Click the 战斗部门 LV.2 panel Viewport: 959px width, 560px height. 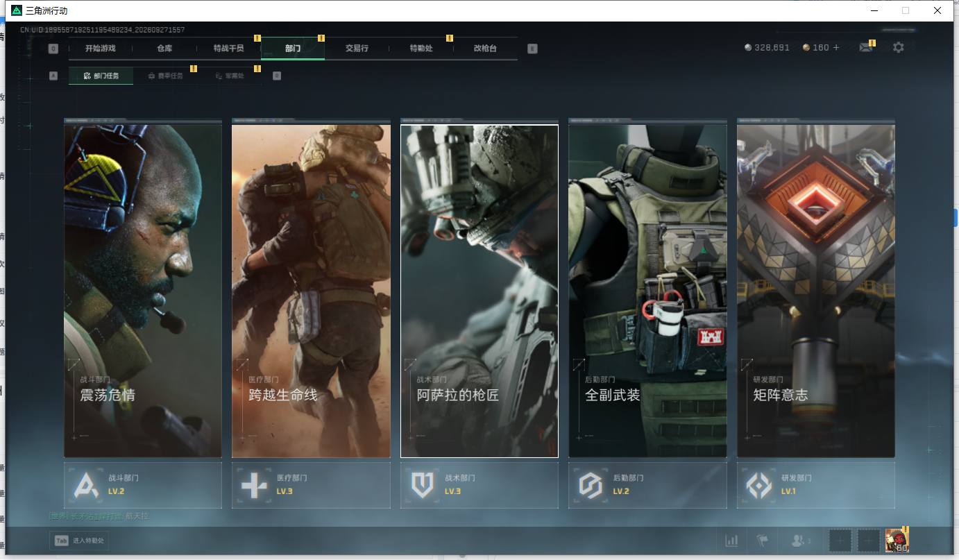[143, 485]
